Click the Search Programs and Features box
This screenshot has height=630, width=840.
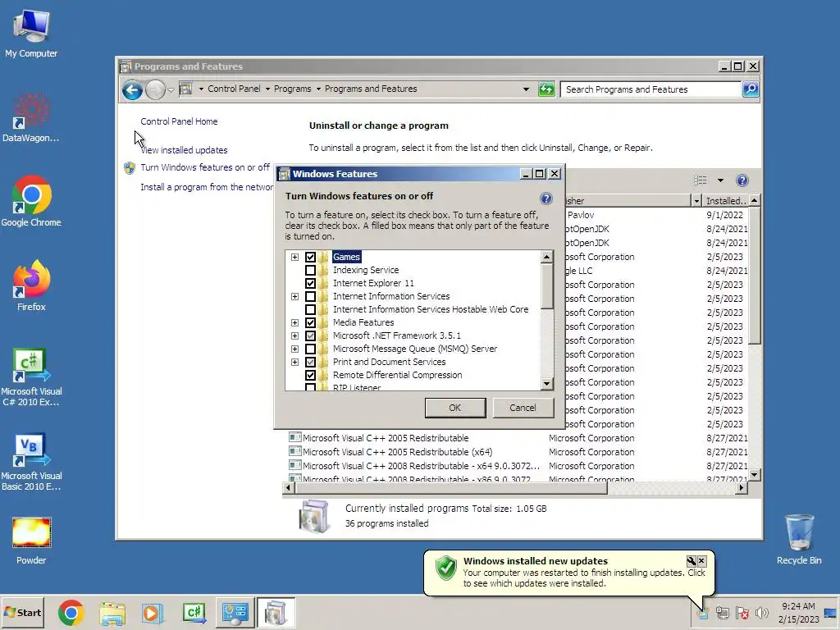pyautogui.click(x=651, y=89)
